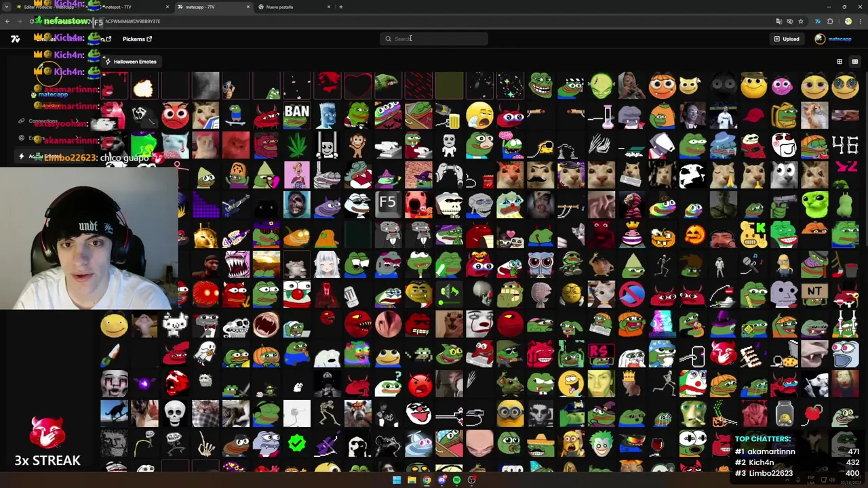868x488 pixels.
Task: Select the cat with mustache emote
Action: [540, 175]
